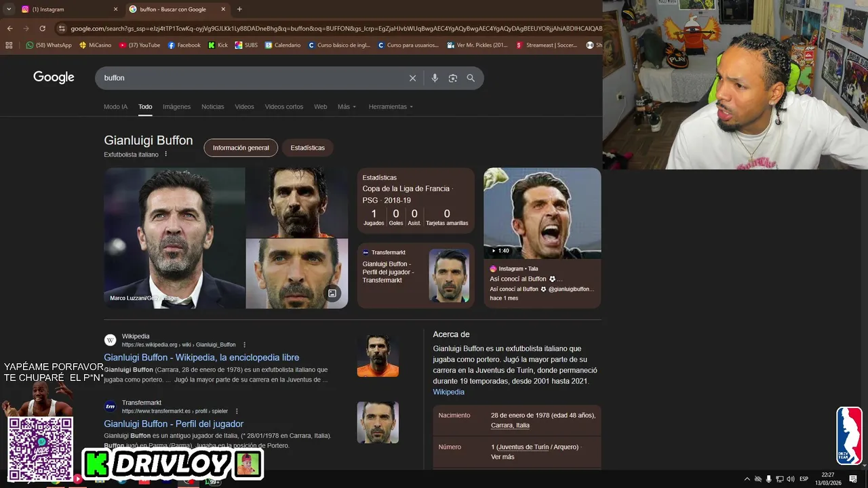Play the Instagram video of Buffon shouting
This screenshot has width=868, height=488.
(542, 213)
